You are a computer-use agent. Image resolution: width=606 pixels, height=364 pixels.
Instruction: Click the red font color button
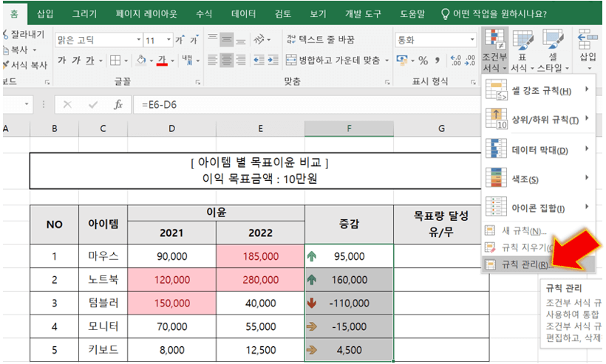pyautogui.click(x=163, y=61)
